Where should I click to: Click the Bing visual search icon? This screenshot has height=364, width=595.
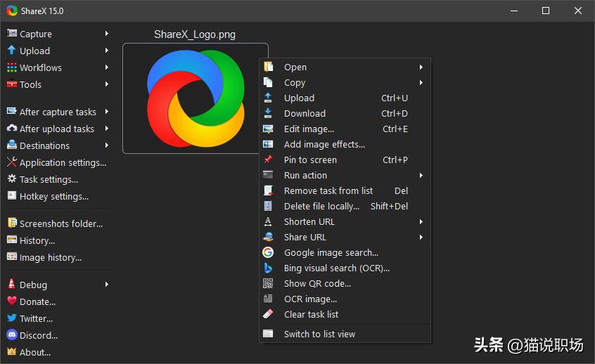click(x=268, y=268)
